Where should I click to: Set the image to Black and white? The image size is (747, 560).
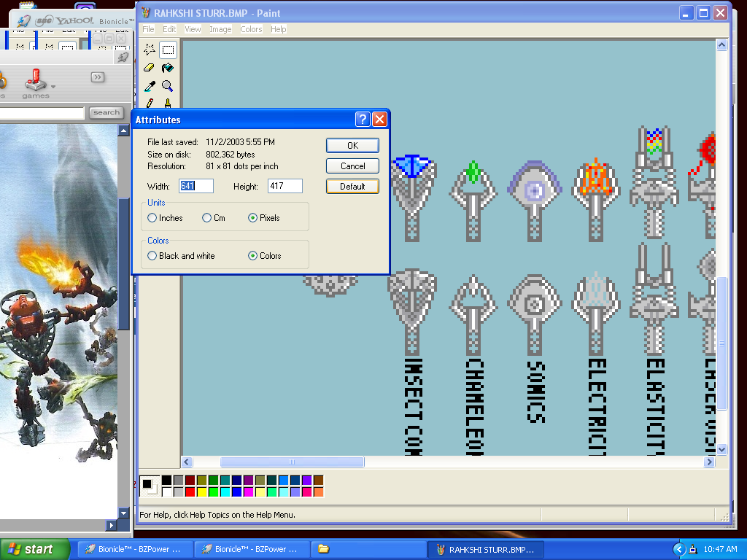click(x=152, y=255)
